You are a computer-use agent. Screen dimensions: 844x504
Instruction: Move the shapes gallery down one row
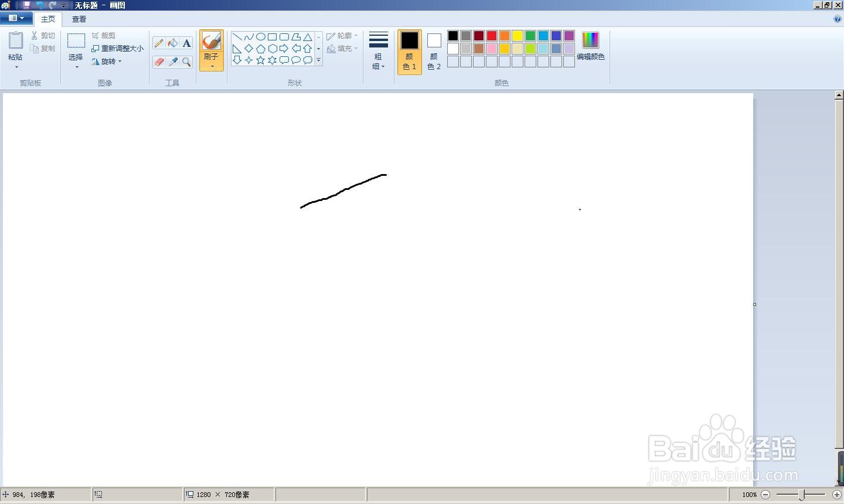click(x=319, y=49)
